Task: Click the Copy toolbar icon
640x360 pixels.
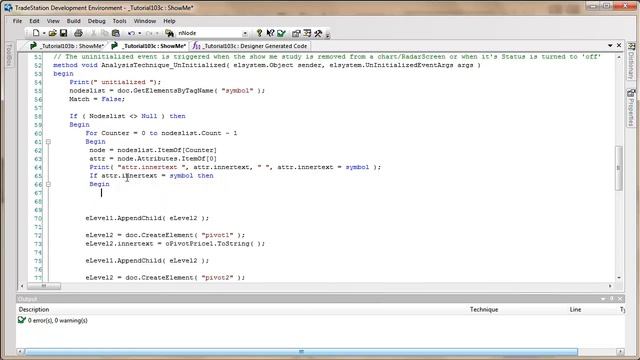Action: point(104,33)
